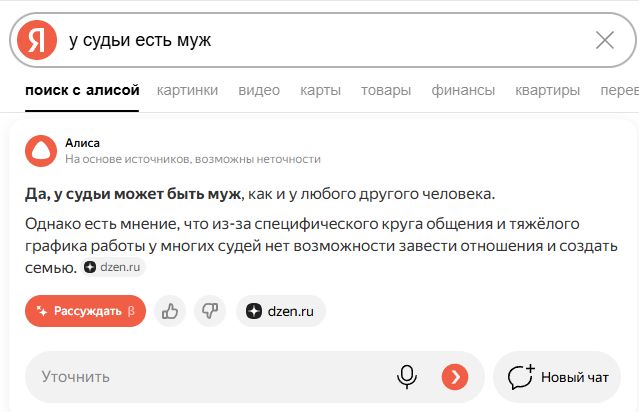
Task: Switch to the картинки tab
Action: 187,91
